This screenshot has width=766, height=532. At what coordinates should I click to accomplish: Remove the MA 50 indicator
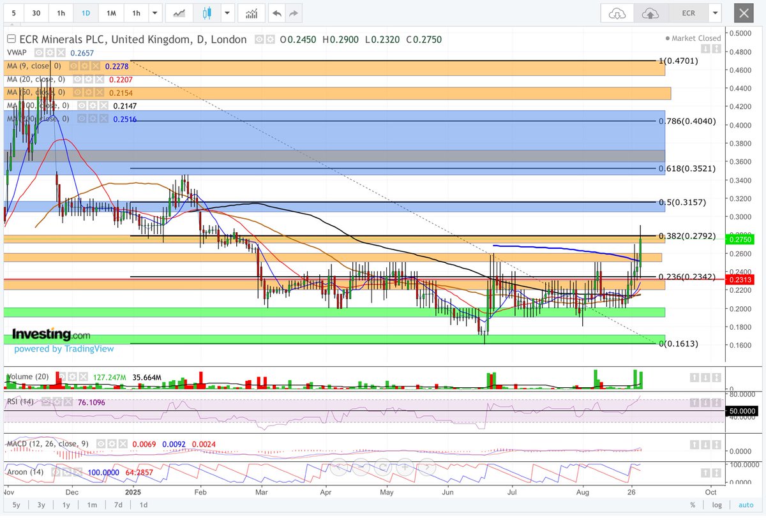(99, 92)
